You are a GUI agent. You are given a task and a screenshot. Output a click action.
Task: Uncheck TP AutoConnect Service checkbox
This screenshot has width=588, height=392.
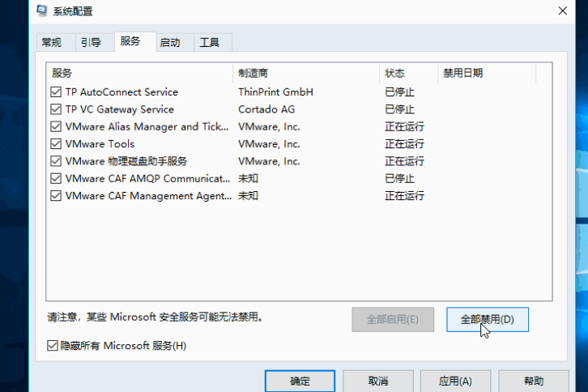56,92
